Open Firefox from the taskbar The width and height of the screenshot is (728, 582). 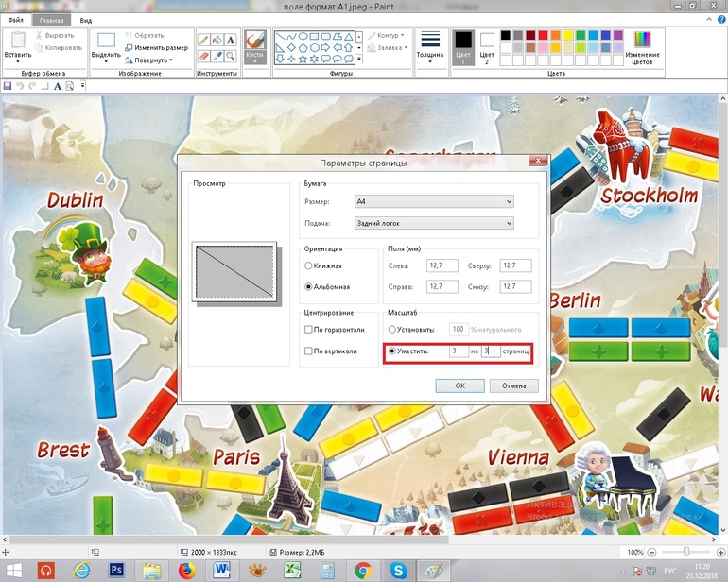pos(185,570)
